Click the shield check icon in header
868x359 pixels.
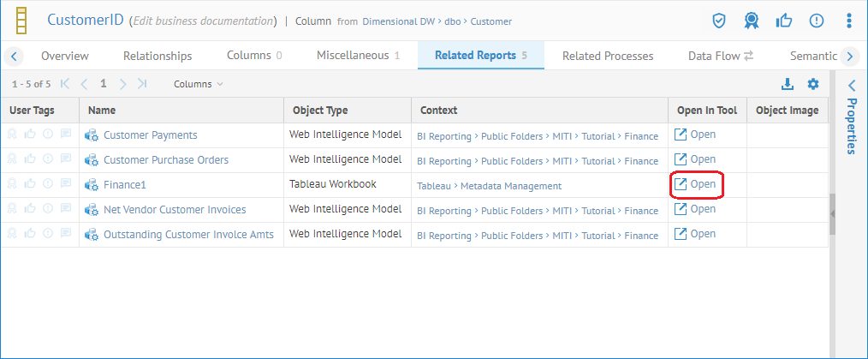point(721,21)
